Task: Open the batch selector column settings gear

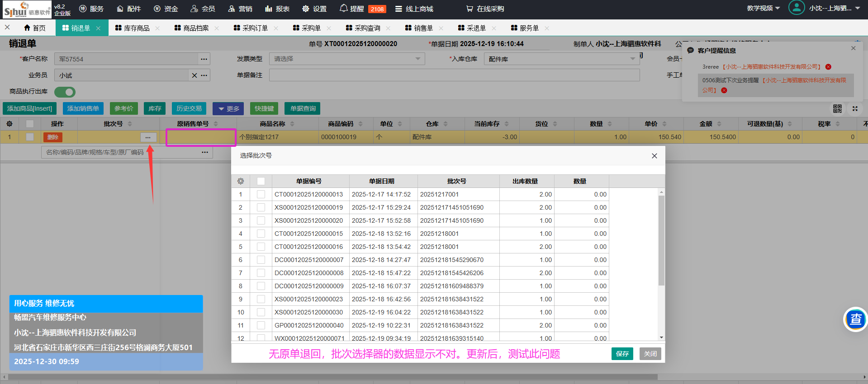Action: 241,181
